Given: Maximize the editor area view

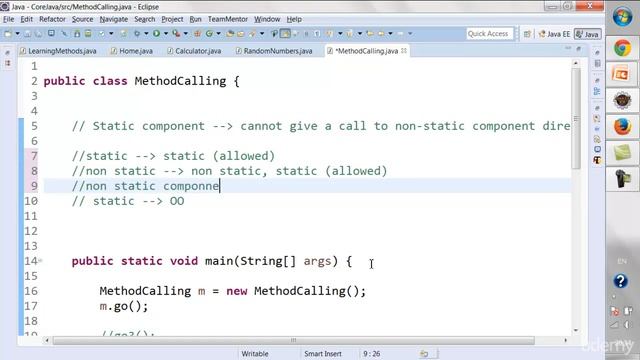Looking at the screenshot, I should (578, 49).
